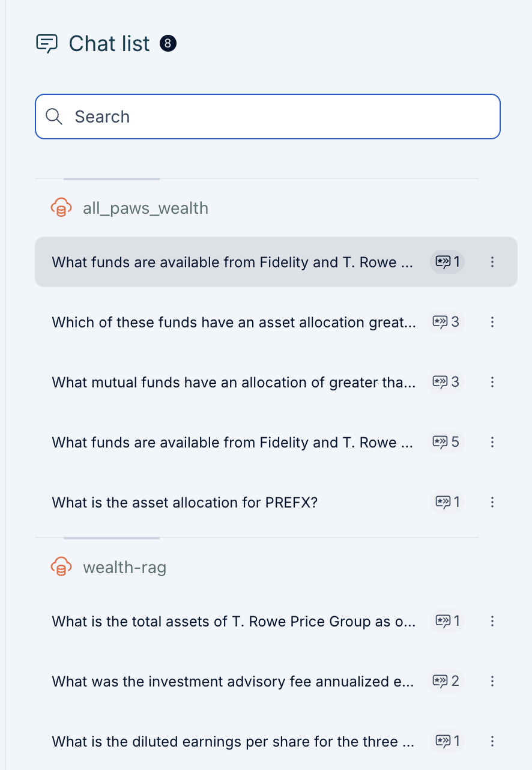Open options menu for highlighted Fidelity chat
This screenshot has height=770, width=532.
492,262
